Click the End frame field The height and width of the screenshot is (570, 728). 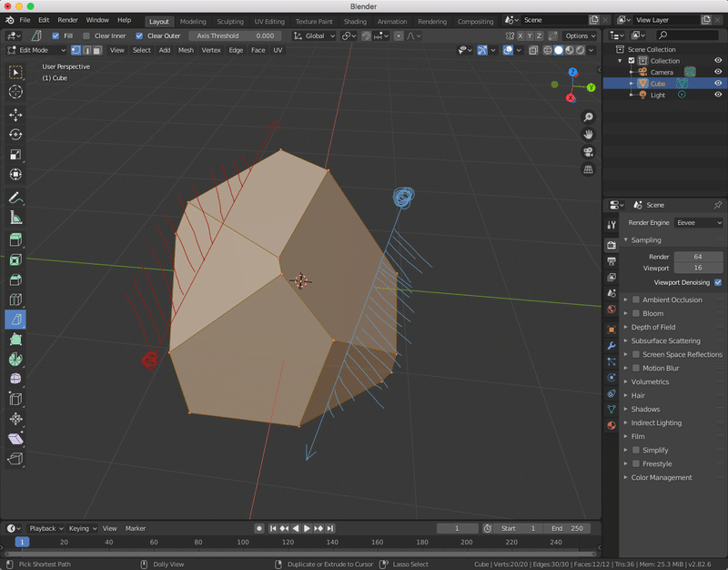[567, 528]
